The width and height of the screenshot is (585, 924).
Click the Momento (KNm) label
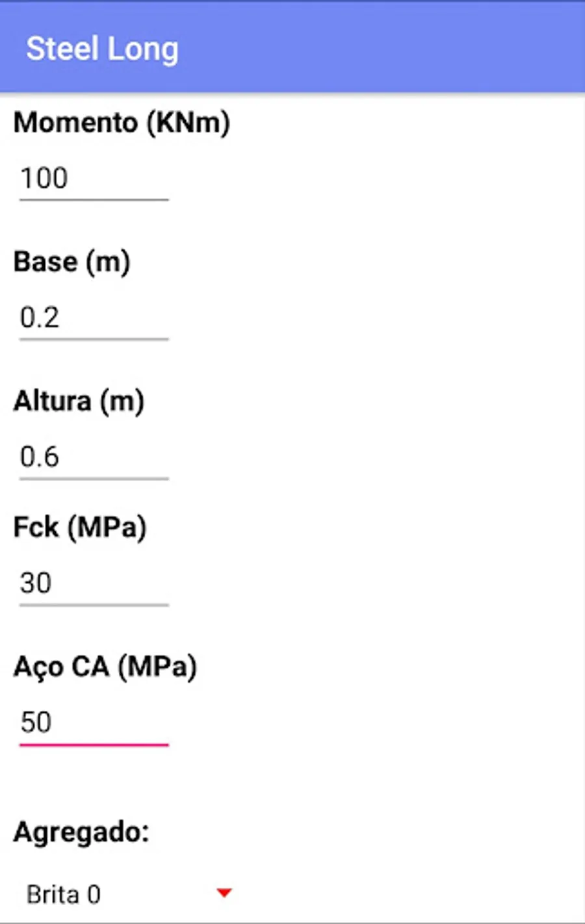coord(122,123)
